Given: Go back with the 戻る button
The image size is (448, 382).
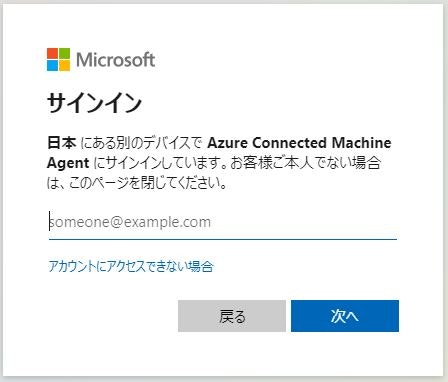Looking at the screenshot, I should tap(232, 316).
